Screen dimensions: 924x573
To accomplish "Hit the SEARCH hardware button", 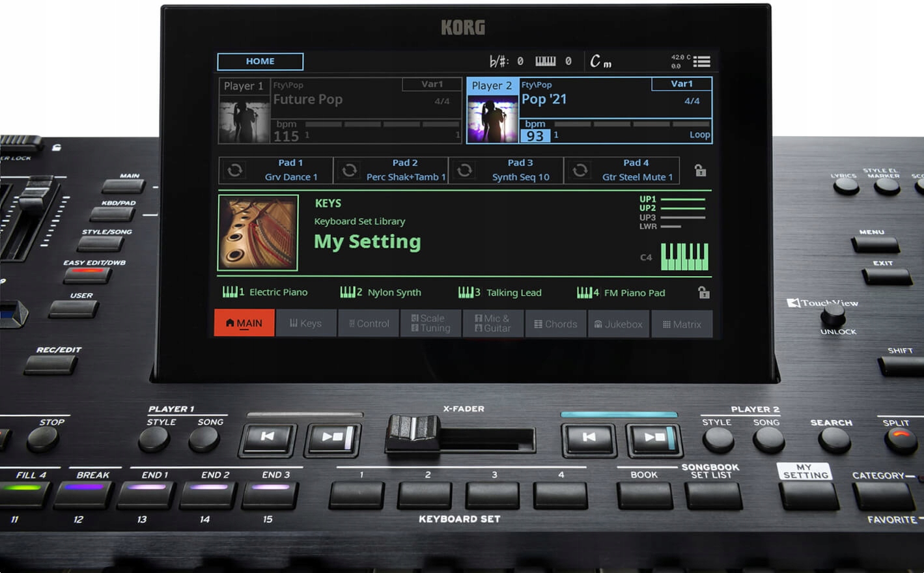I will [834, 441].
